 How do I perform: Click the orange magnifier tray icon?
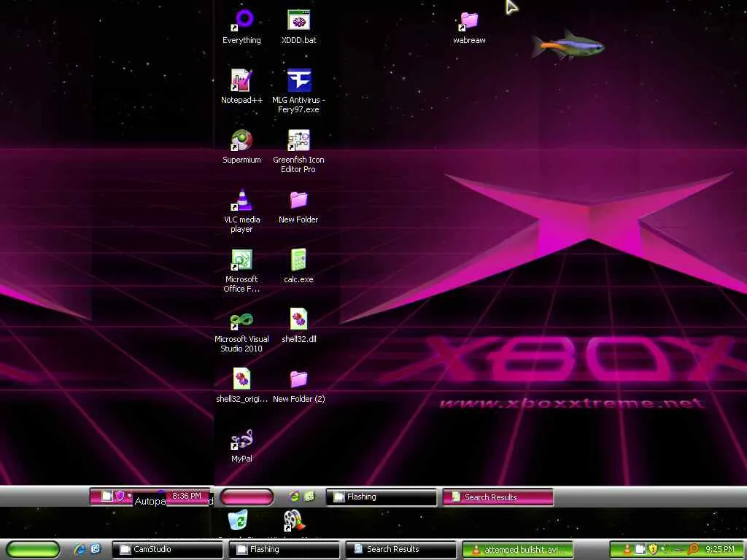coord(693,550)
